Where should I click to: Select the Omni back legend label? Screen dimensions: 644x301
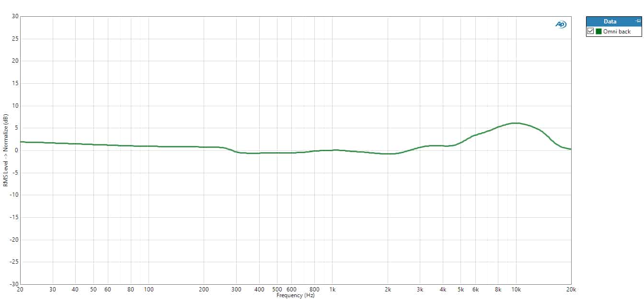tap(617, 32)
